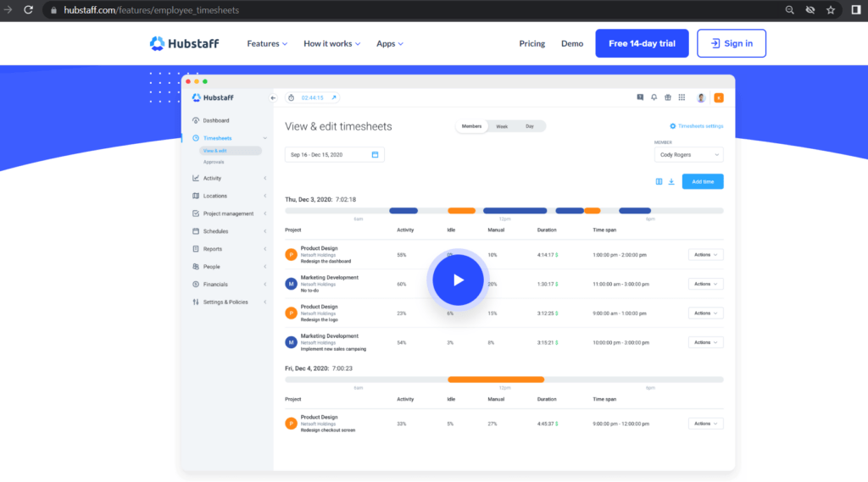The height and width of the screenshot is (482, 868).
Task: Click the orange P avatar for Redesign the dashboard
Action: click(x=292, y=255)
